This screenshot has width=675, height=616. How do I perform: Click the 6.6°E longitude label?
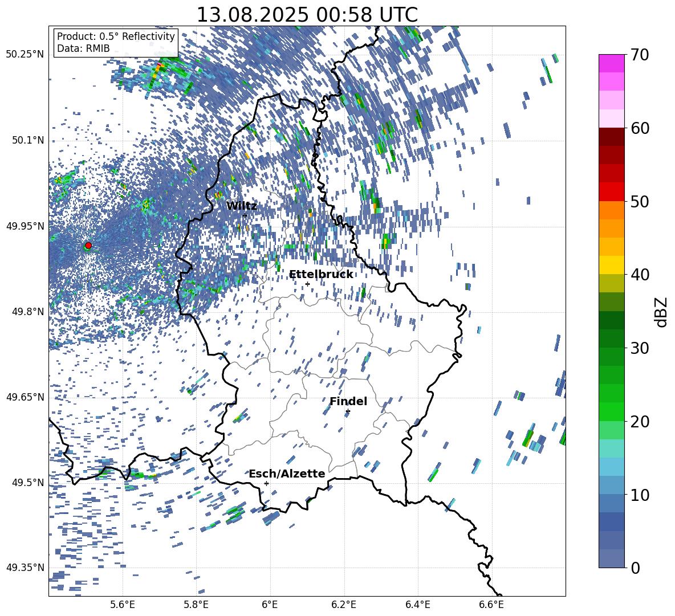point(491,605)
